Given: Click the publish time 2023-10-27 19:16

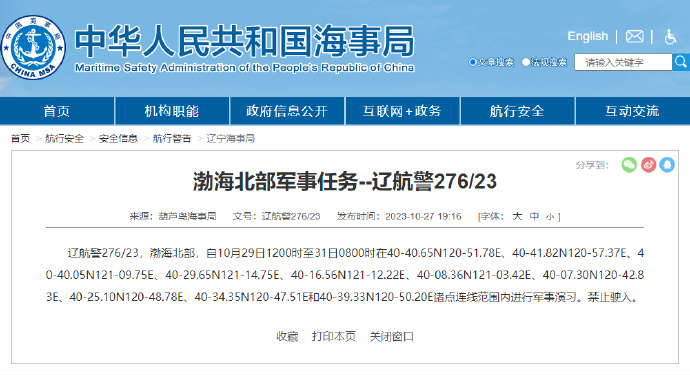Looking at the screenshot, I should pos(423,216).
